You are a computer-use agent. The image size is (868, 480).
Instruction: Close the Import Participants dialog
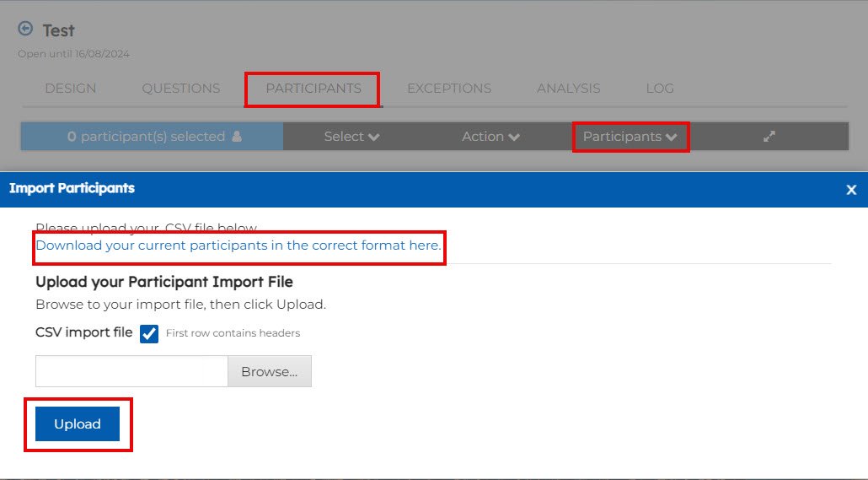click(x=851, y=190)
